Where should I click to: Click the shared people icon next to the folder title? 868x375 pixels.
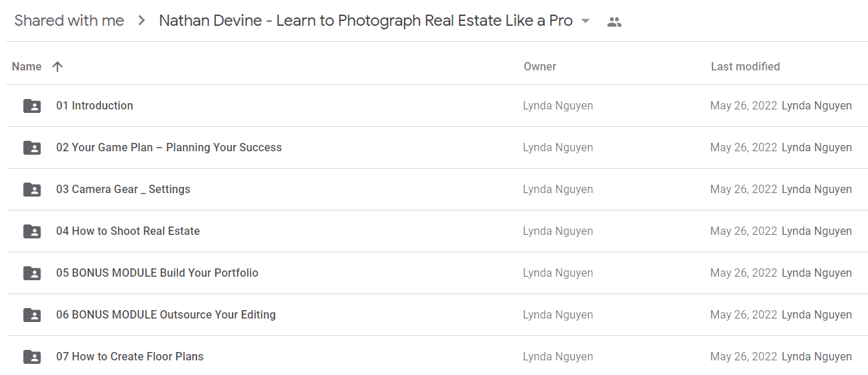tap(614, 22)
